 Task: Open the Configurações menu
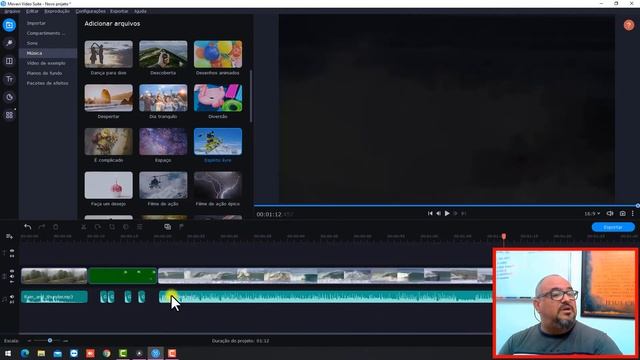[x=91, y=11]
